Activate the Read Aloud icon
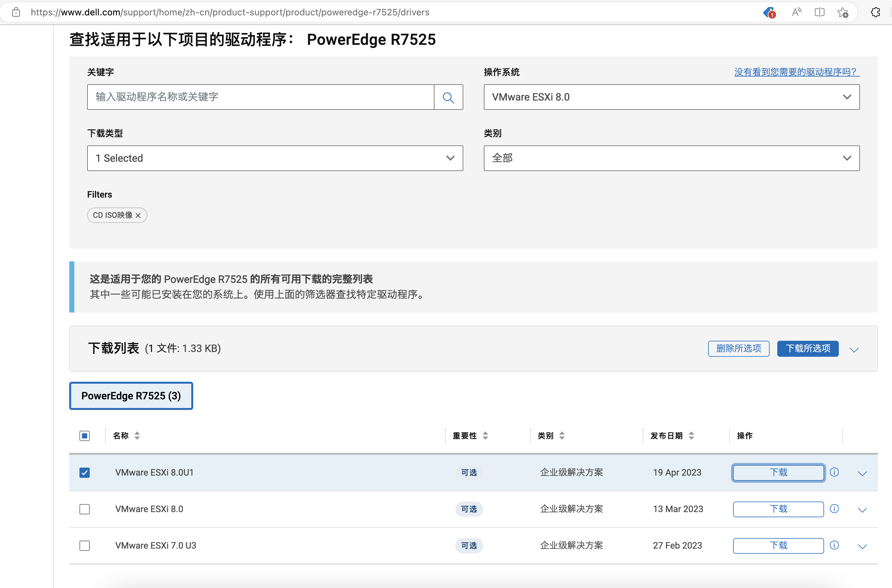Image resolution: width=892 pixels, height=588 pixels. coord(796,12)
